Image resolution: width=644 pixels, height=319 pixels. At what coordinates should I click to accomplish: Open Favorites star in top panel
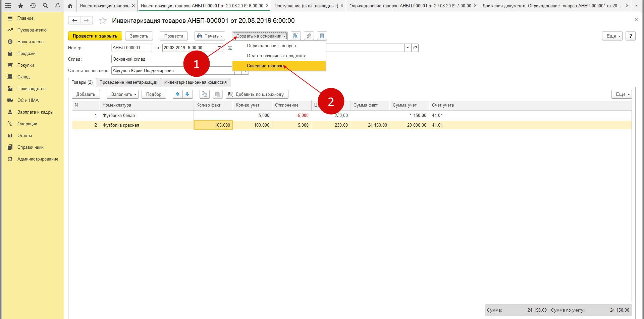tap(20, 6)
